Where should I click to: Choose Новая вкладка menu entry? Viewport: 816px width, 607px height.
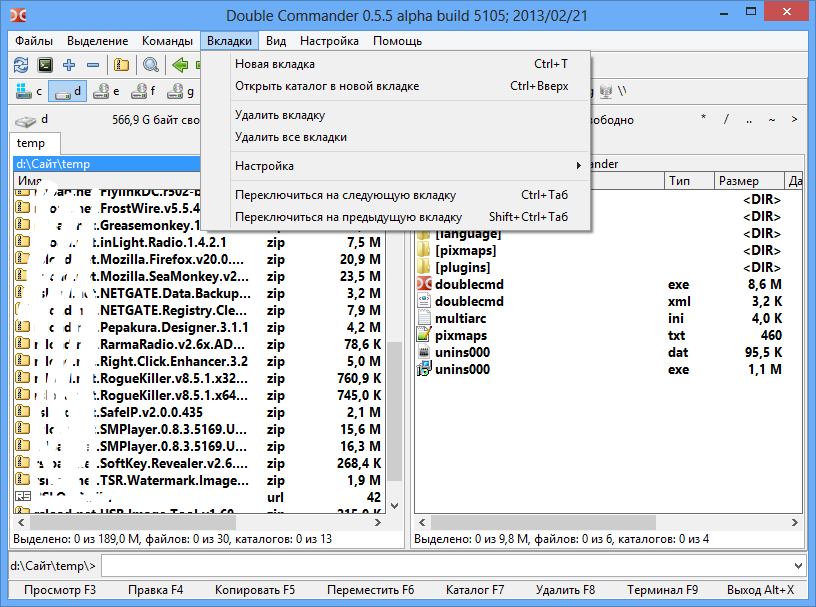click(x=396, y=64)
